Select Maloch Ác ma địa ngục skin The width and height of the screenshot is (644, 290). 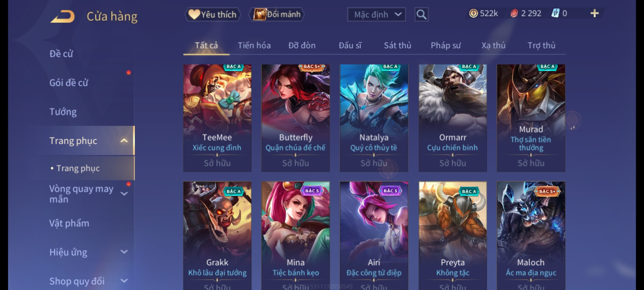(x=531, y=235)
